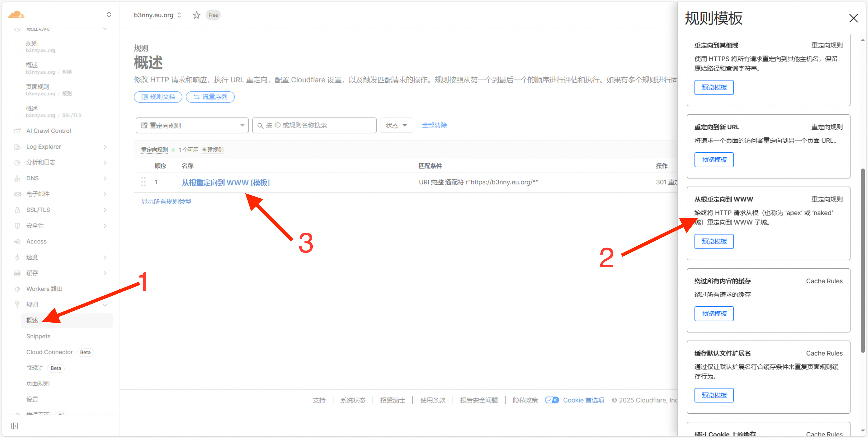Toggle the Cookie 首选项 switch
This screenshot has width=868, height=438.
pos(552,400)
